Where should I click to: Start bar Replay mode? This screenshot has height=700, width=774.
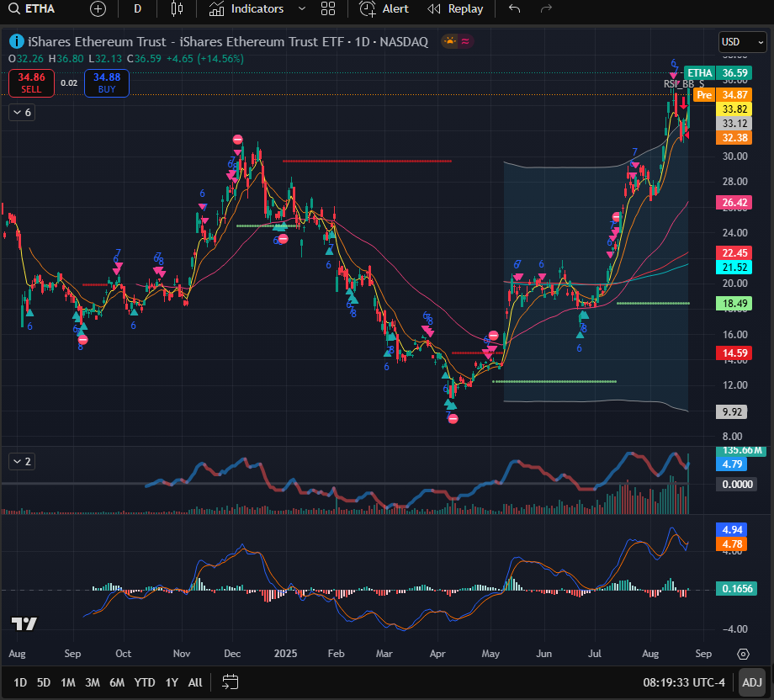455,9
